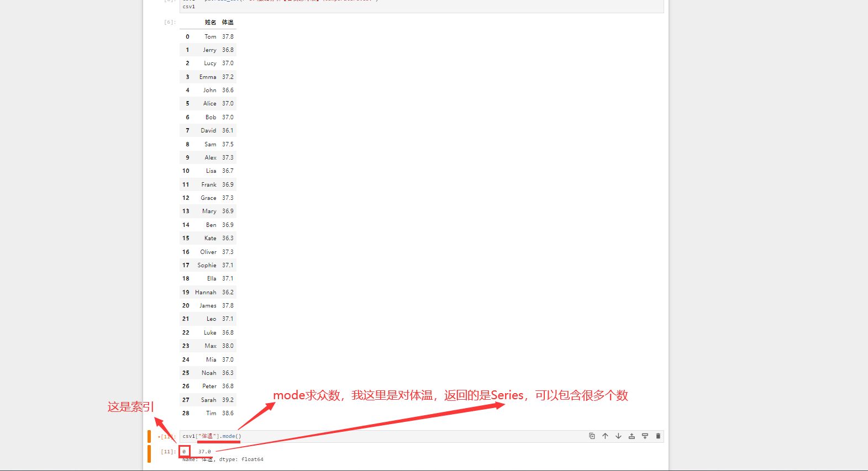Click the csv1 text in the top code cell
Screen dimensions: 868x471
pos(189,7)
